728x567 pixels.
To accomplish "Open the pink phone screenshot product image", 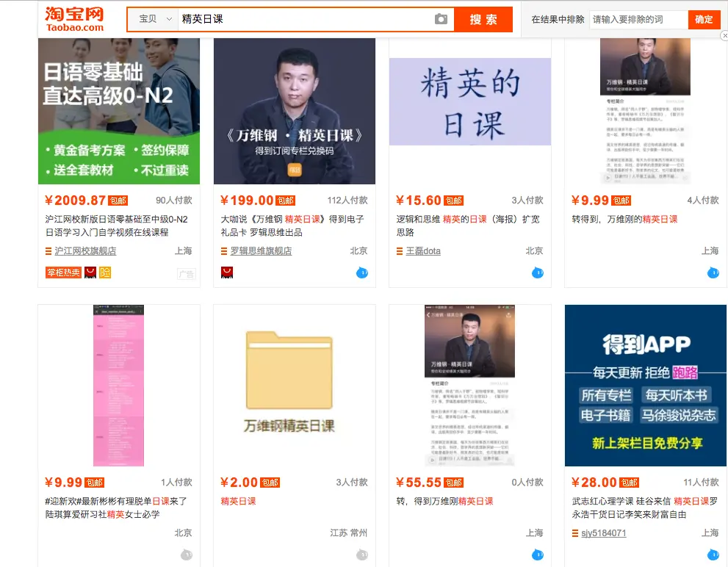I will (x=119, y=386).
